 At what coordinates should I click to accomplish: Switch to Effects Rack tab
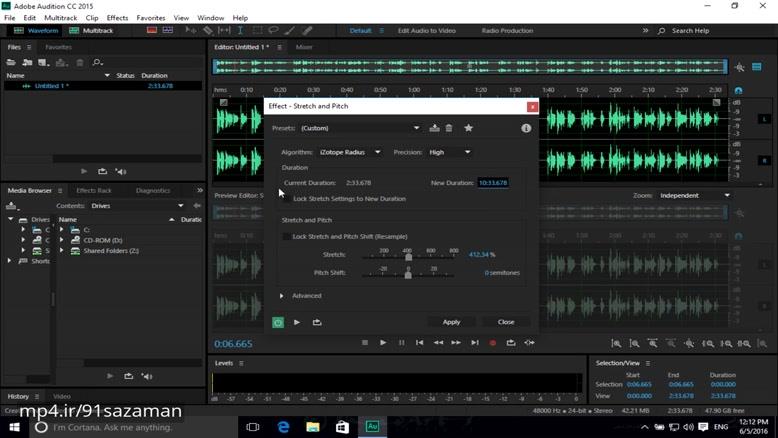[x=94, y=190]
